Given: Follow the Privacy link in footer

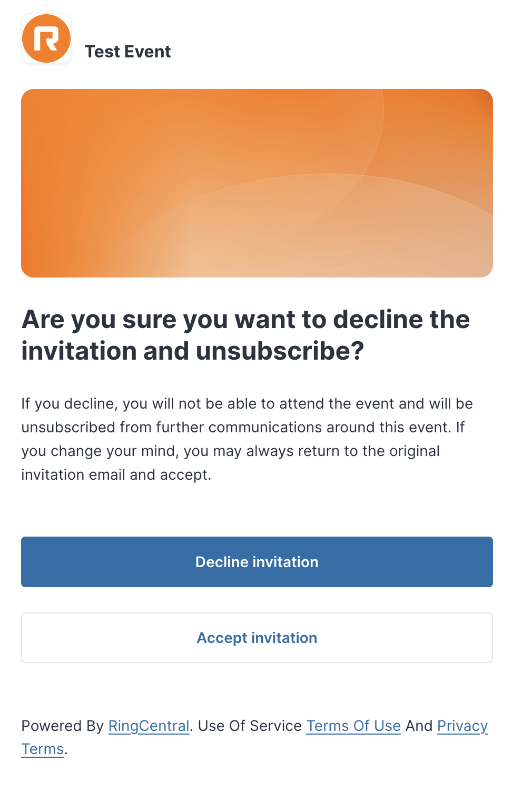Looking at the screenshot, I should (x=462, y=726).
